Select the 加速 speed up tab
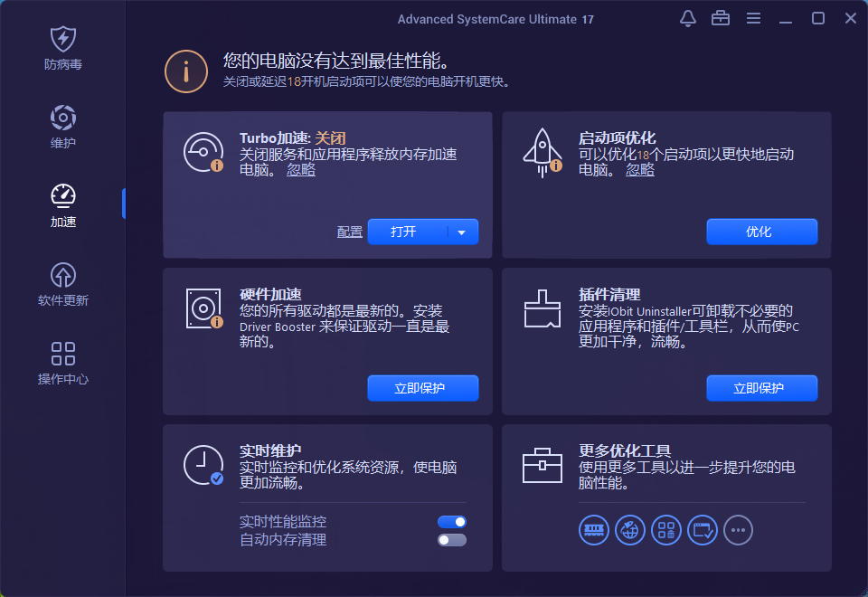The height and width of the screenshot is (597, 868). point(63,205)
